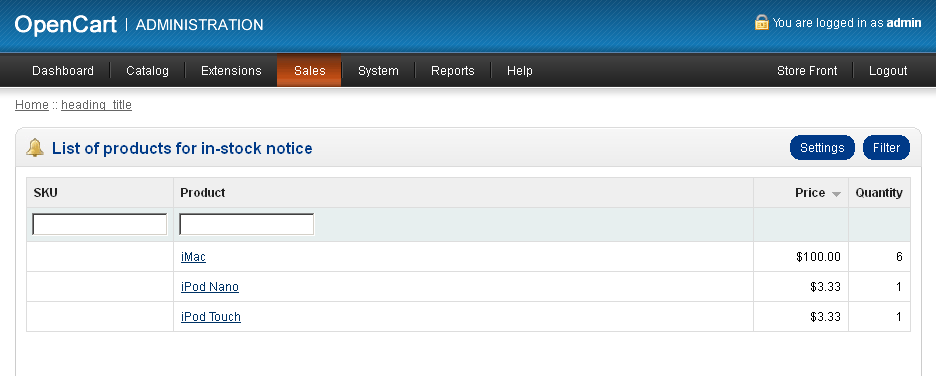Image resolution: width=936 pixels, height=376 pixels.
Task: Click the Product column header
Action: (x=203, y=193)
